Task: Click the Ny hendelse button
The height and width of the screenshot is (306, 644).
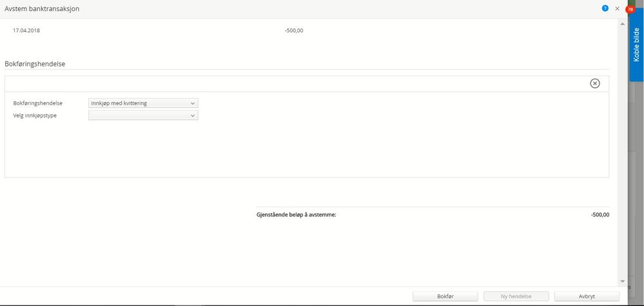Action: pyautogui.click(x=516, y=296)
